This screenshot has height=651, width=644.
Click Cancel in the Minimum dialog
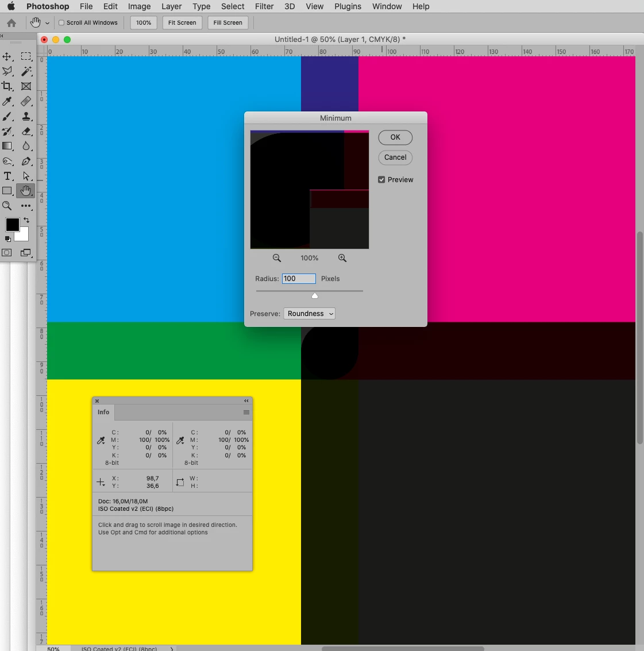tap(395, 157)
